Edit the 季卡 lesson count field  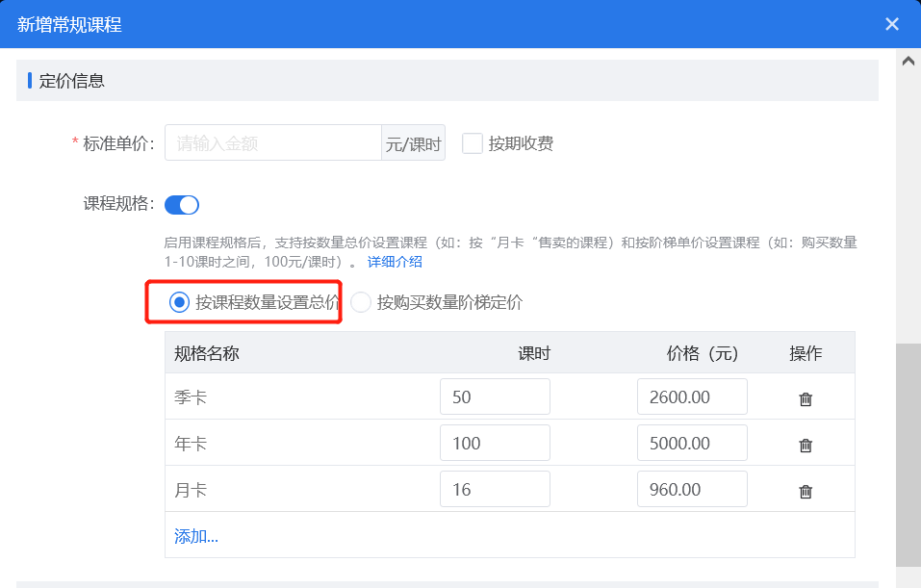click(495, 396)
